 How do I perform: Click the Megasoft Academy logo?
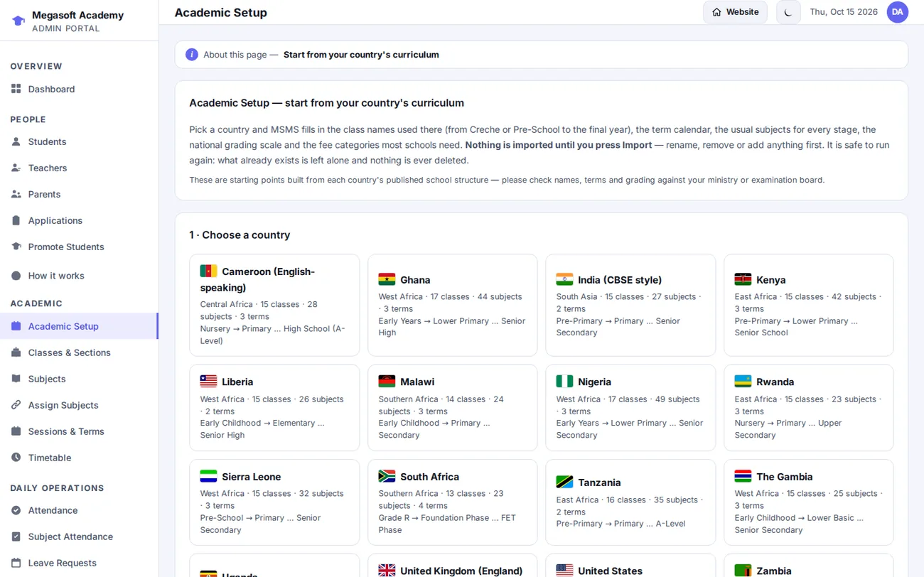coord(18,21)
